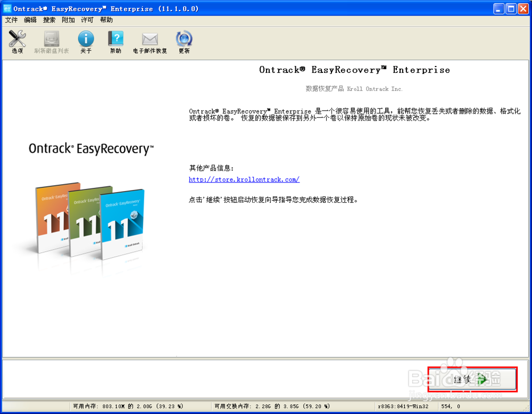532x414 pixels.
Task: Maximize the EasyRecovery window
Action: pos(511,9)
